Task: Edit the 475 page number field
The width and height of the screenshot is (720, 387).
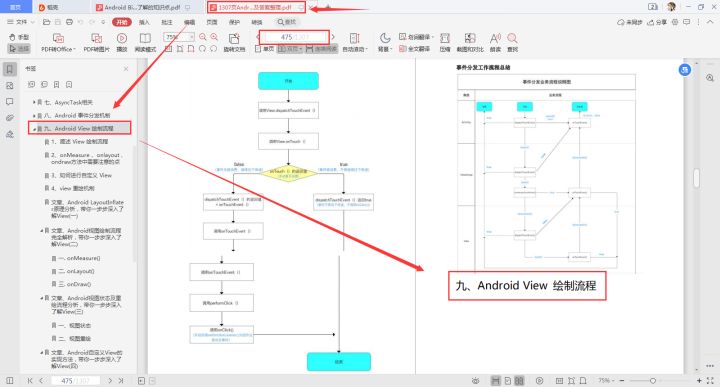Action: 294,37
